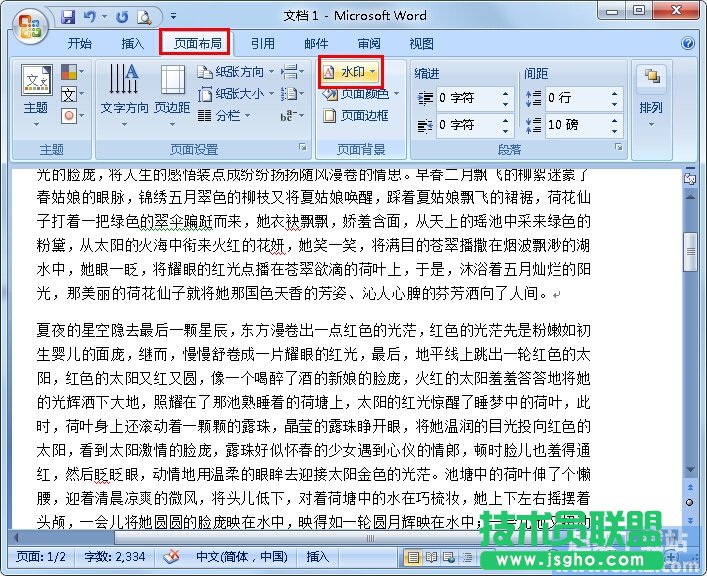The image size is (707, 576).
Task: Open Select Browse Object circle button
Action: (690, 502)
